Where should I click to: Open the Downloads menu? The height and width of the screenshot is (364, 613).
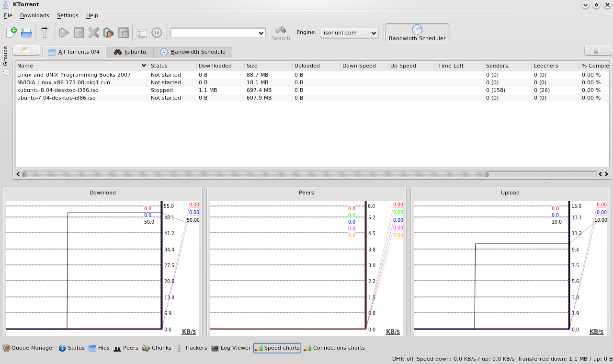[34, 15]
